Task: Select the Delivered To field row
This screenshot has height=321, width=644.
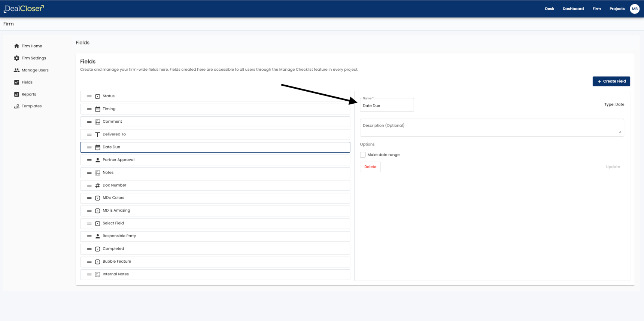Action: click(215, 134)
